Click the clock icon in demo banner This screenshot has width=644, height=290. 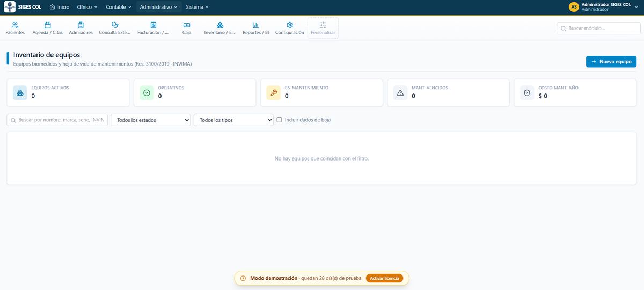(x=243, y=278)
